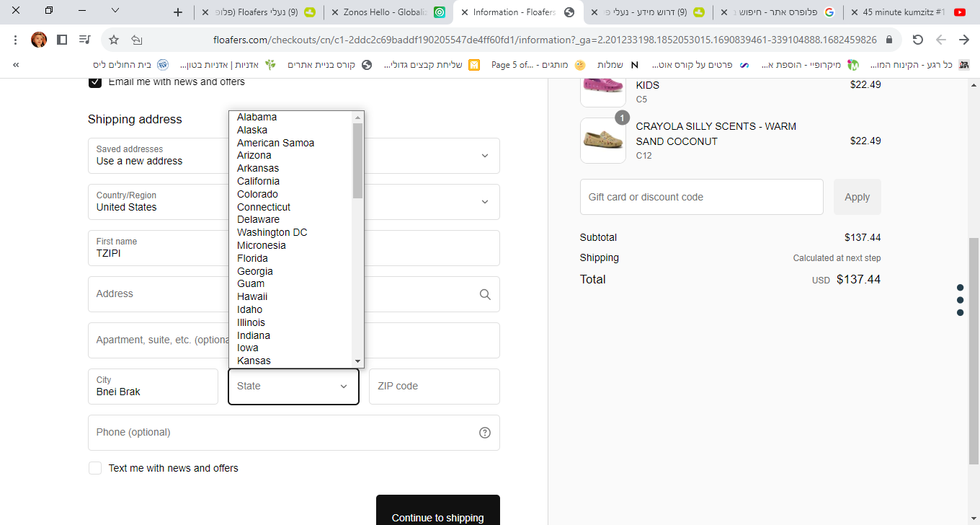This screenshot has width=980, height=525.
Task: Click the Subtotal amount $137.44
Action: (863, 237)
